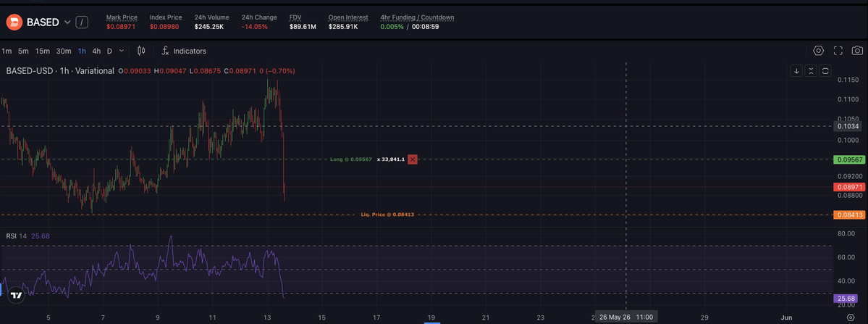
Task: Click the 24h Volume $245.25K value
Action: (208, 27)
